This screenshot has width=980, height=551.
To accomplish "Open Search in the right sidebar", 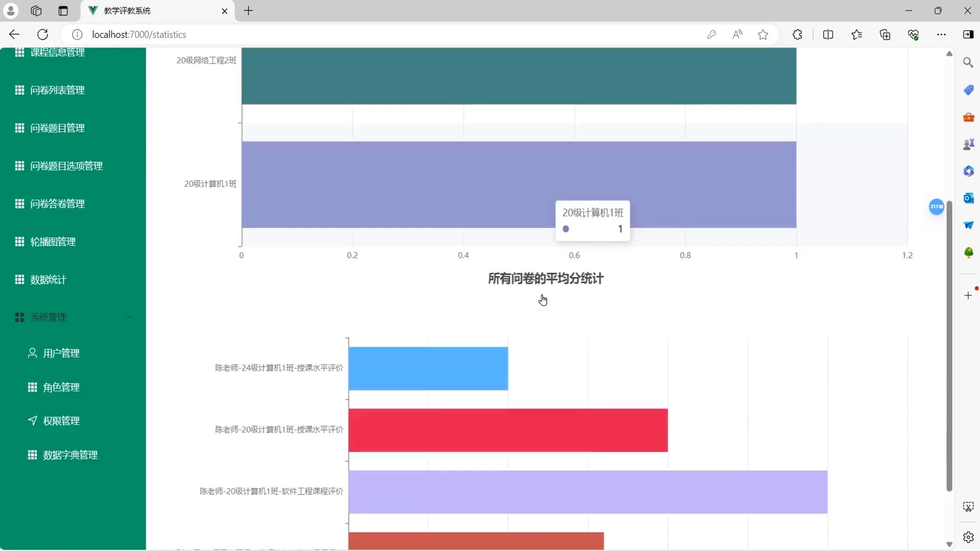I will point(969,62).
